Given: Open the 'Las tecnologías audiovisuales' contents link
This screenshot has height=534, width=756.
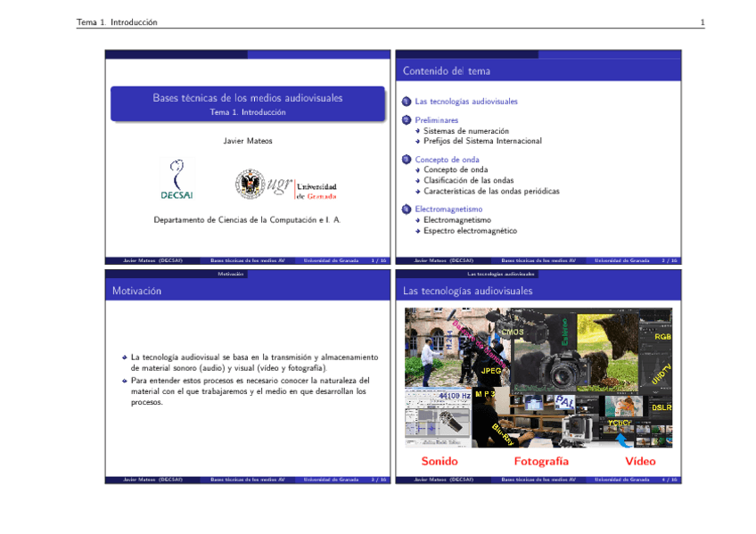Looking at the screenshot, I should [465, 102].
